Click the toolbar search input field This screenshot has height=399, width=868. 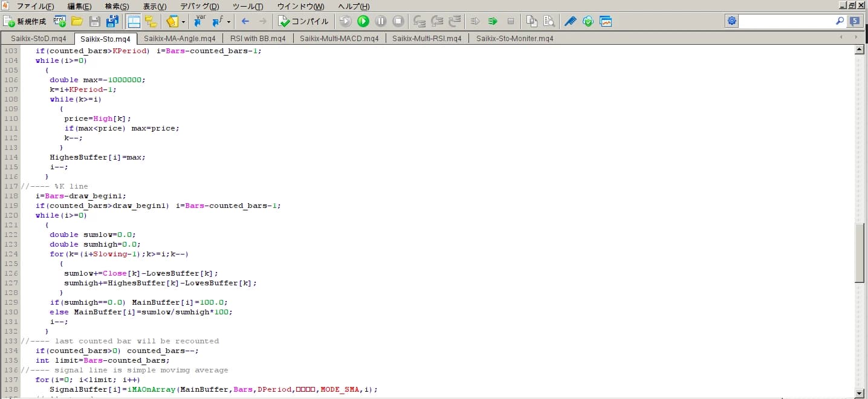coord(786,21)
